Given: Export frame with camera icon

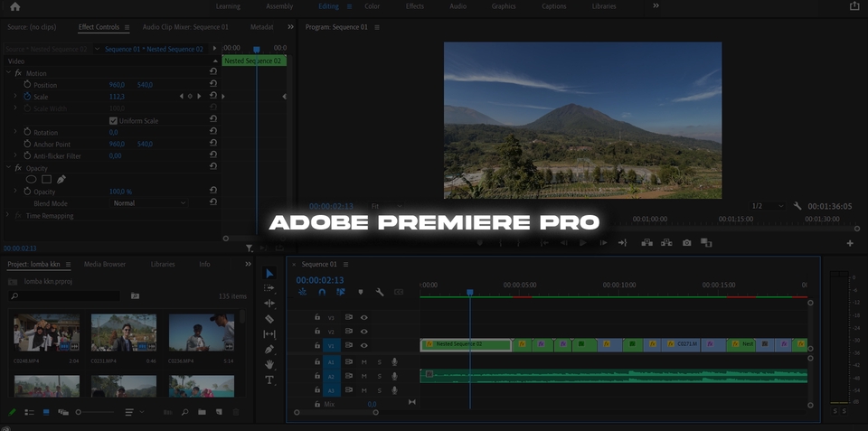Looking at the screenshot, I should pos(686,242).
